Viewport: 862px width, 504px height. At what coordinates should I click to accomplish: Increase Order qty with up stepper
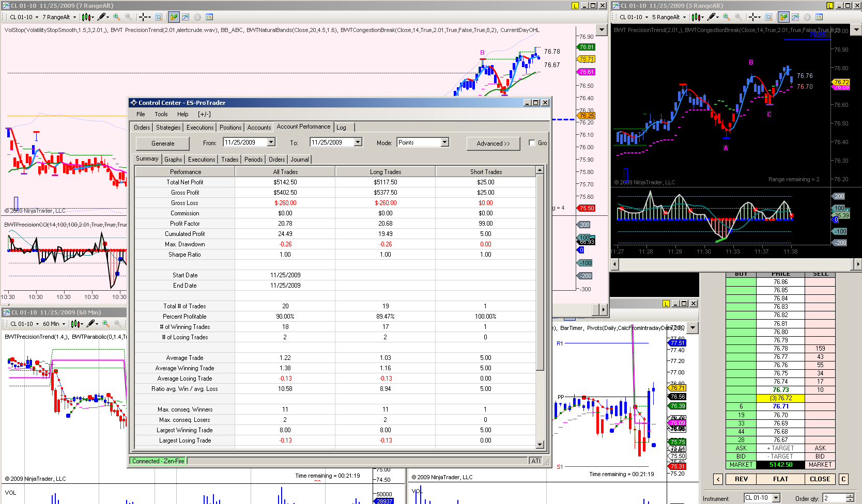pyautogui.click(x=850, y=496)
